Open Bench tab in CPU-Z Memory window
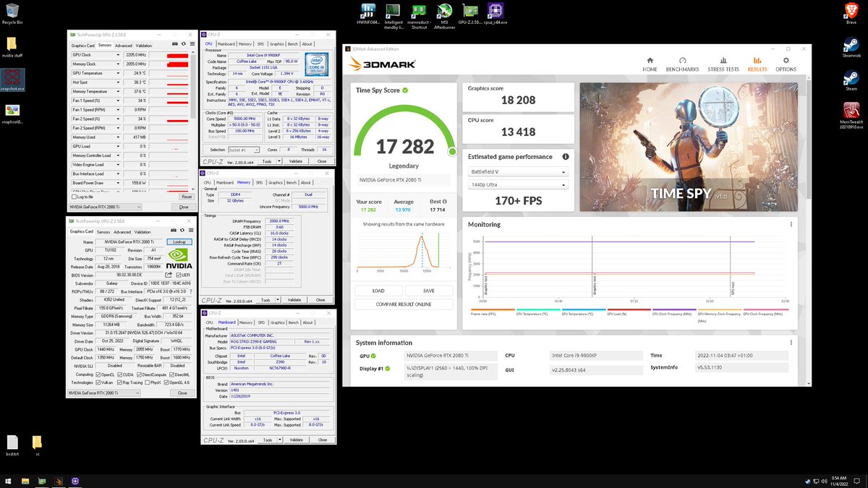The width and height of the screenshot is (868, 488). [293, 183]
